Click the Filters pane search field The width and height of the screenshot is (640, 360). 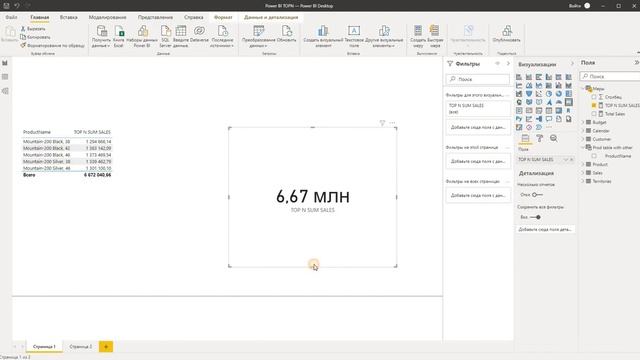pos(478,79)
